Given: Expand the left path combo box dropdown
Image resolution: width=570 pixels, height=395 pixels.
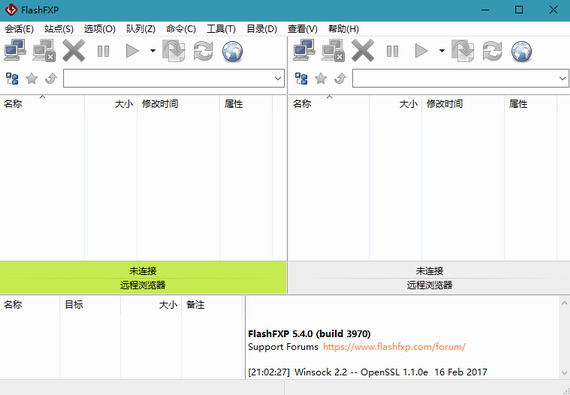Looking at the screenshot, I should pyautogui.click(x=278, y=78).
